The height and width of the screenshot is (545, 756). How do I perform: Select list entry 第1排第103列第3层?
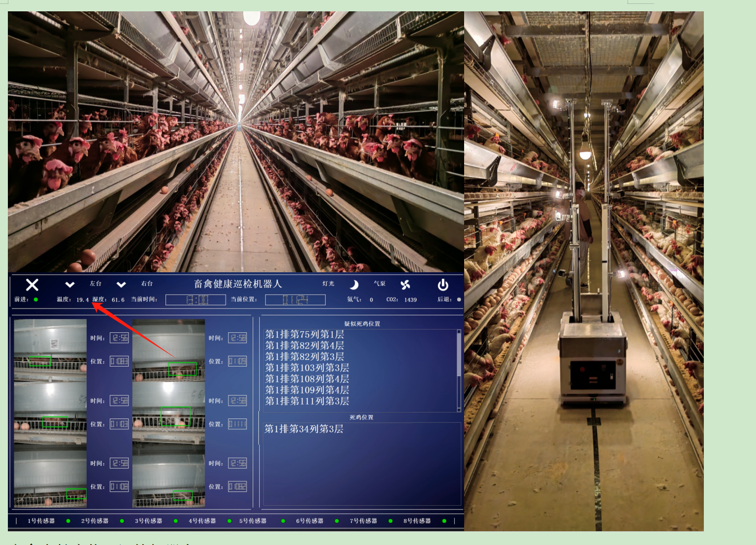click(x=307, y=368)
